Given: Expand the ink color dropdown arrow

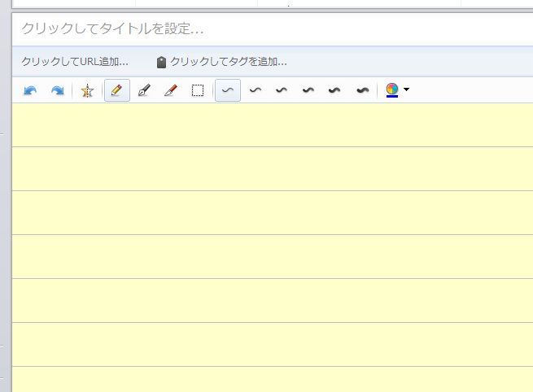Looking at the screenshot, I should click(x=406, y=89).
